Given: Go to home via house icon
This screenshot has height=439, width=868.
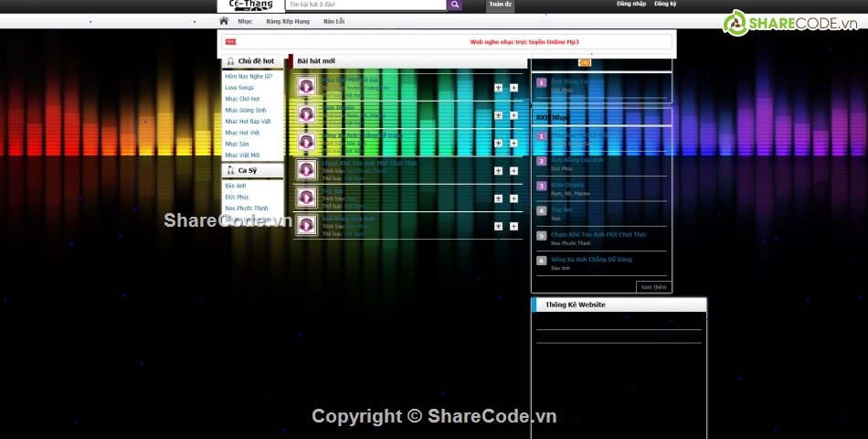Looking at the screenshot, I should click(x=224, y=21).
